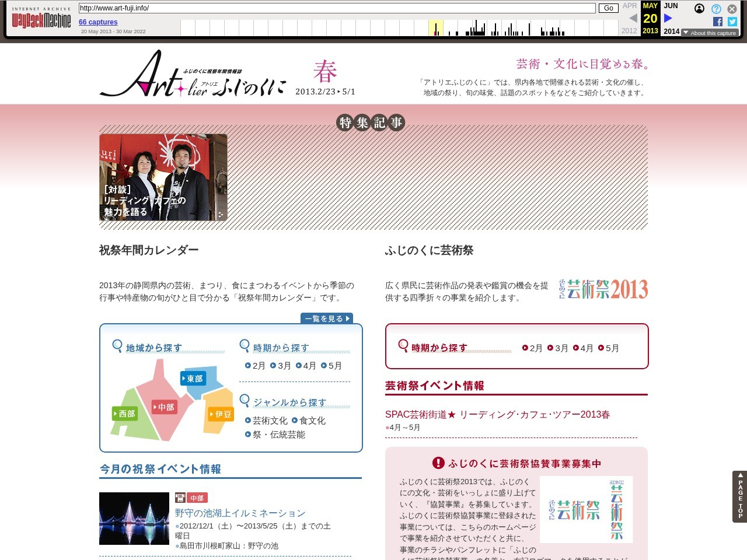
Task: Jump to page top using side button
Action: [739, 496]
